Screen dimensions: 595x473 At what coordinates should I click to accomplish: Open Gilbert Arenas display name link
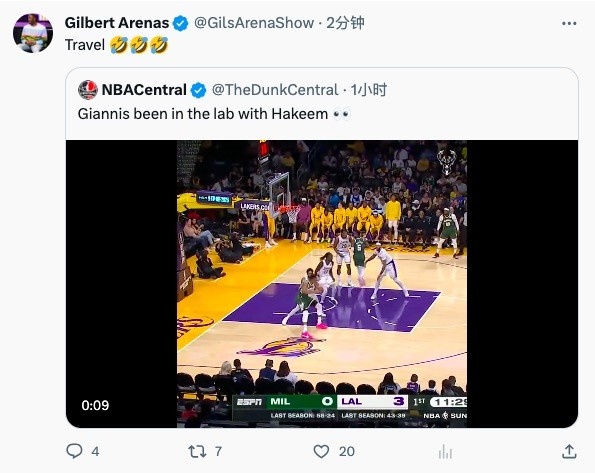(117, 23)
